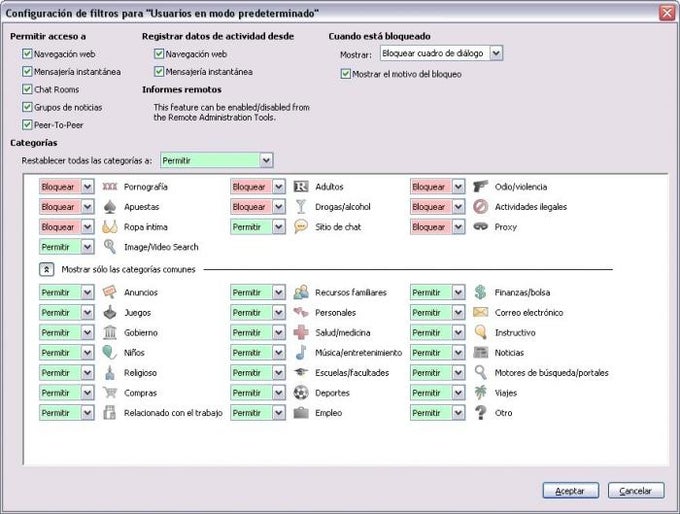Open the Proxy Bloquear dropdown
Screen dimensions: 680x514
(x=438, y=227)
